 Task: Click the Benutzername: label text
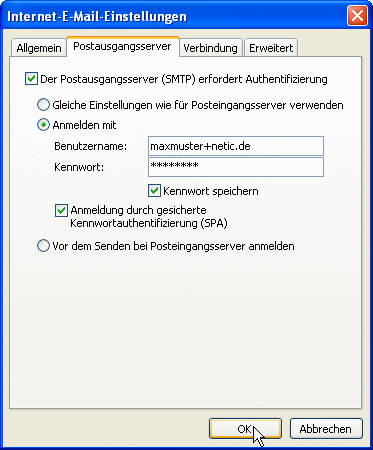91,146
